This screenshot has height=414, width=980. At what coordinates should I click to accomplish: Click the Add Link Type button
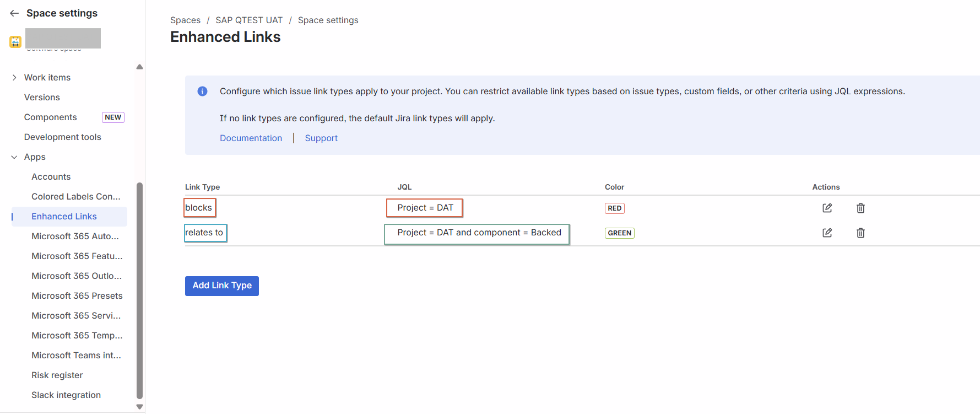[x=222, y=286]
